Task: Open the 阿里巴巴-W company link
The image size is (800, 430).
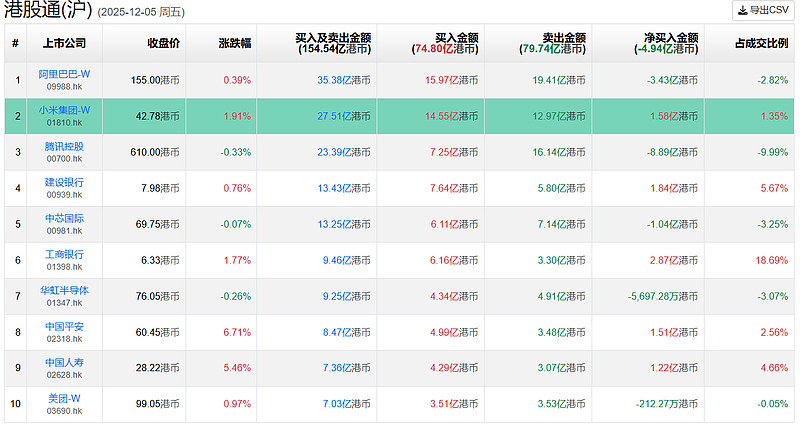Action: pyautogui.click(x=64, y=74)
